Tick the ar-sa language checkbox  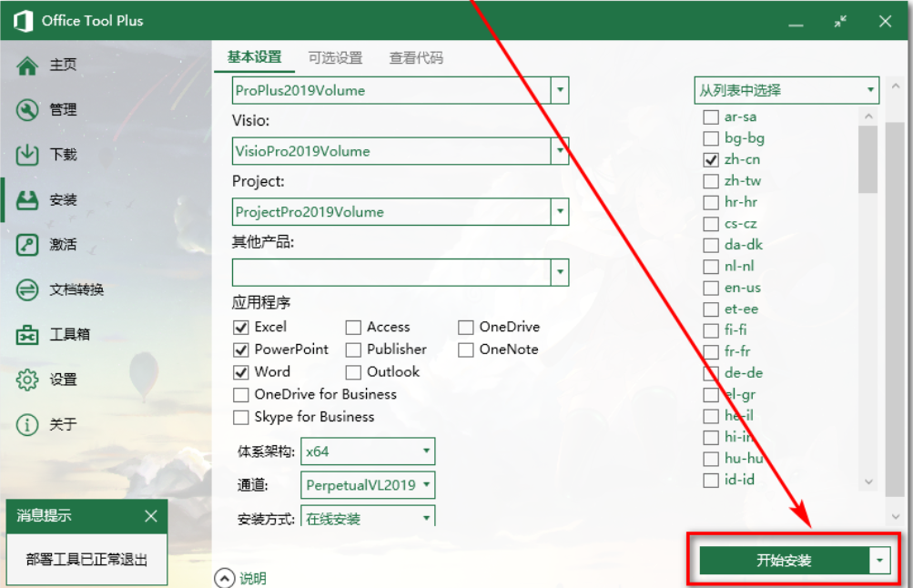click(710, 117)
